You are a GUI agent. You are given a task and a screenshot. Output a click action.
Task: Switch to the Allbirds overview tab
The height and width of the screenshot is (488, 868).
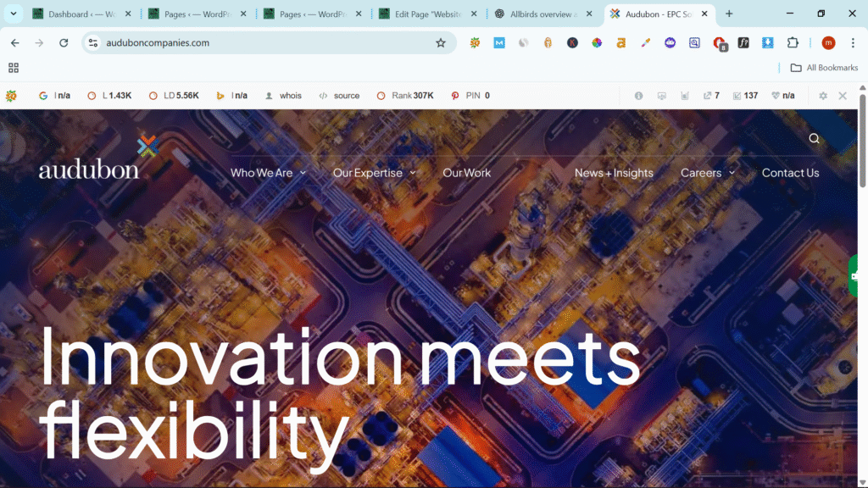(x=542, y=14)
